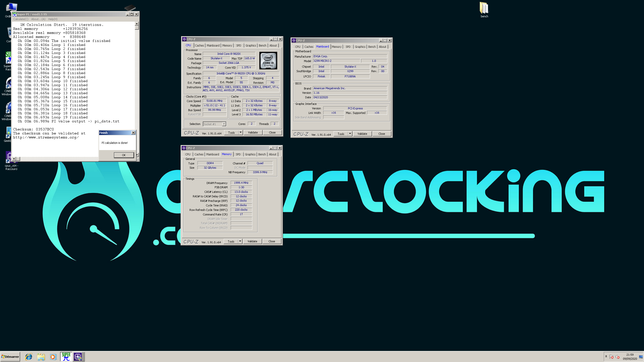Open Socket #1 selection dropdown
Viewport: 644px width, 362px height.
(224, 124)
